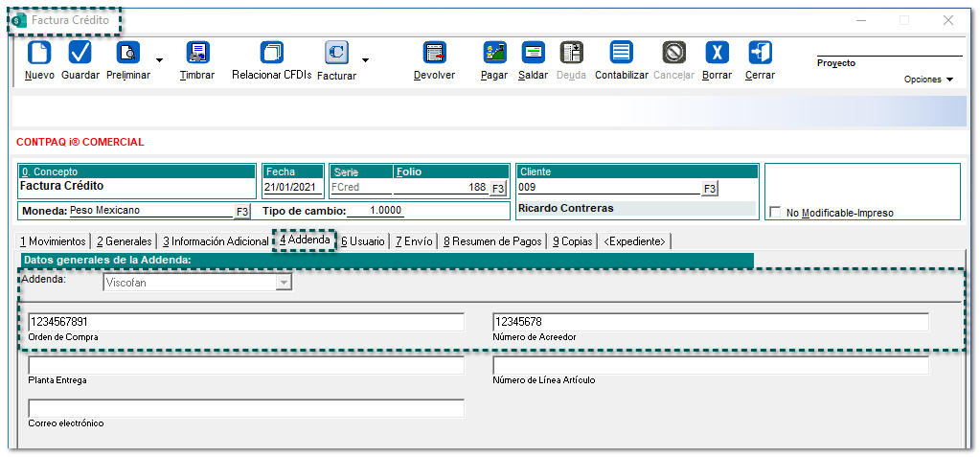Click the Saldar icon
This screenshot has height=457, width=980.
tap(533, 53)
